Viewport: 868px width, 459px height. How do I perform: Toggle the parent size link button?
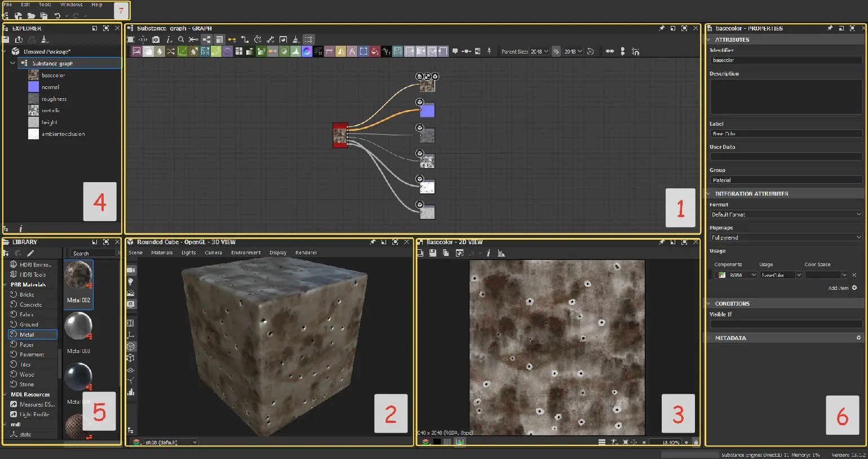pyautogui.click(x=556, y=51)
